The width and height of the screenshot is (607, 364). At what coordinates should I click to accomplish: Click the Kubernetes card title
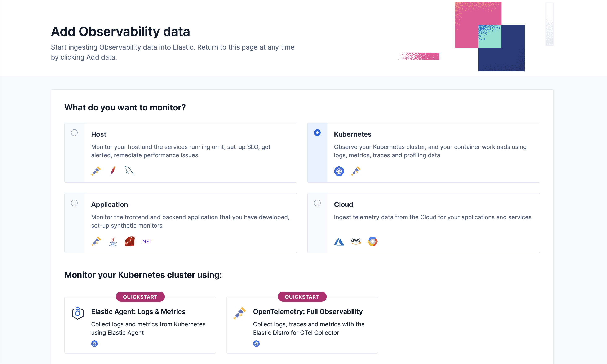(353, 134)
